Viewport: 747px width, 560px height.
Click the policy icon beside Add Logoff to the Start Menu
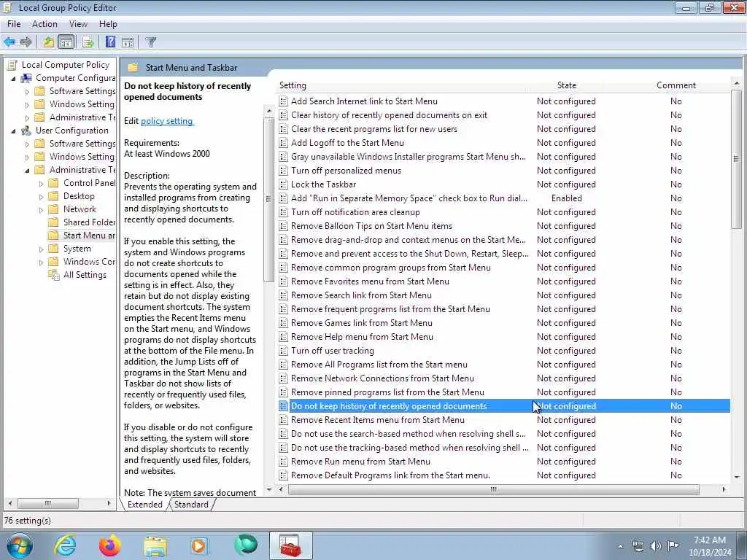tap(284, 143)
